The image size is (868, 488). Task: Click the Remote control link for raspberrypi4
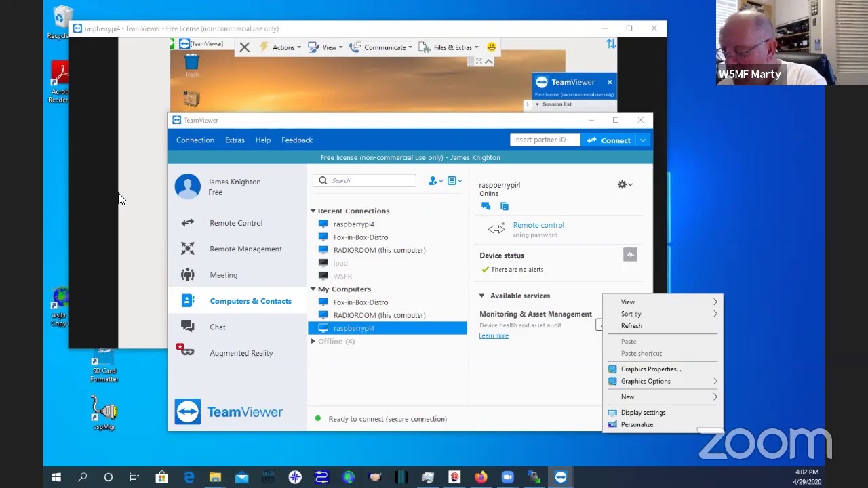click(x=538, y=225)
